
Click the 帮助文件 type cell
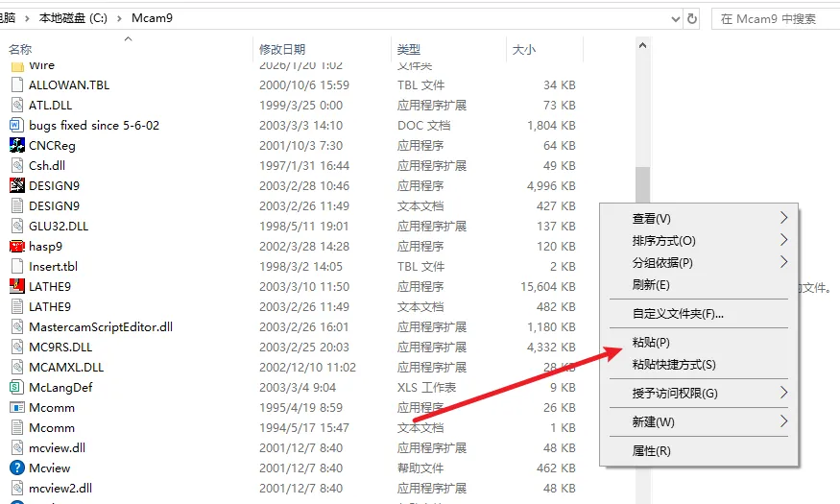(420, 468)
